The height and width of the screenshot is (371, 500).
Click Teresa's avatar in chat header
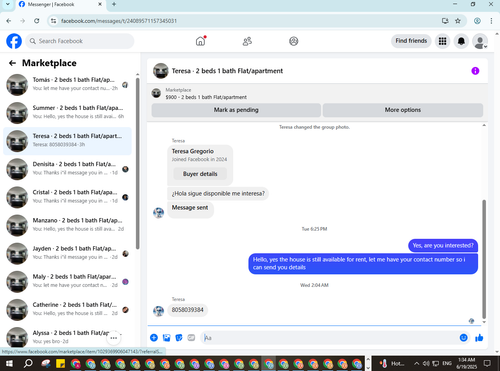[x=161, y=71]
